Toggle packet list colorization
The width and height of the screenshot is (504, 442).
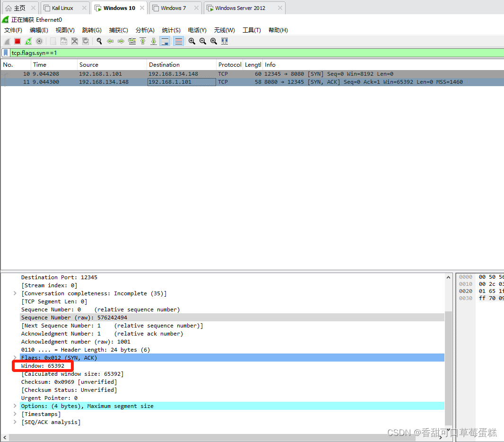pyautogui.click(x=177, y=41)
